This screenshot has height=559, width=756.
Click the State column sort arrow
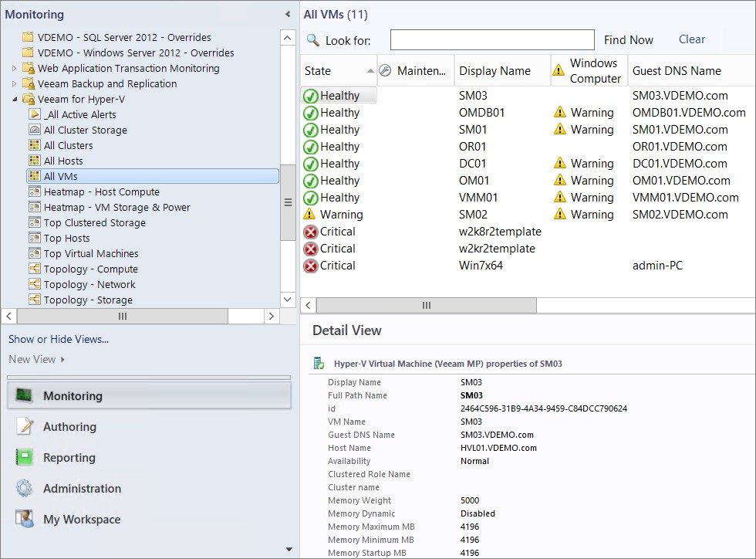pos(370,71)
